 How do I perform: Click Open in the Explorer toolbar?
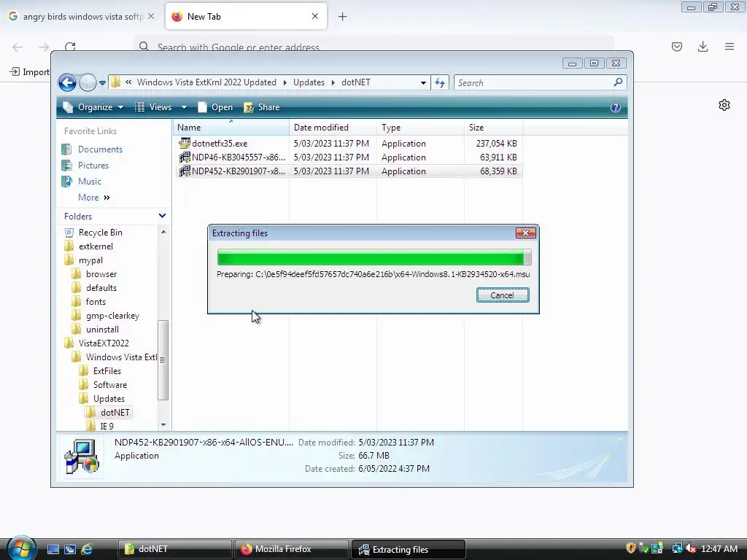(215, 107)
